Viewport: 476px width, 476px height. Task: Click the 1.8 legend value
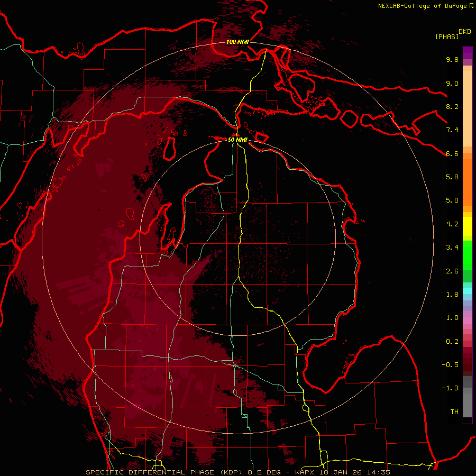point(452,295)
